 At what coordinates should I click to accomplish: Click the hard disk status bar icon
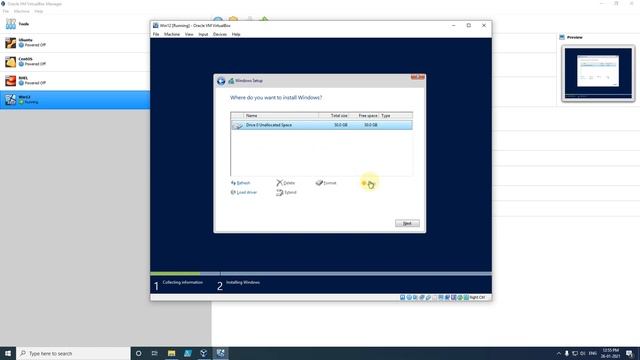pyautogui.click(x=402, y=298)
